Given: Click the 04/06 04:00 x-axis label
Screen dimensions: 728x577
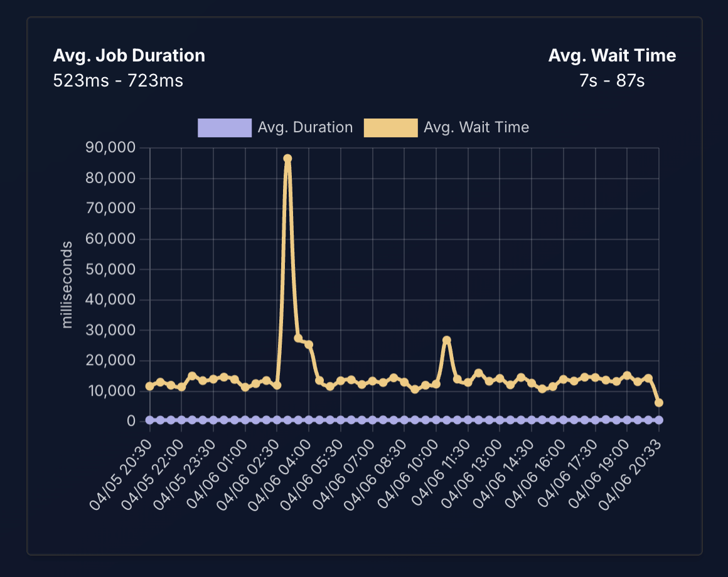Looking at the screenshot, I should tap(281, 467).
